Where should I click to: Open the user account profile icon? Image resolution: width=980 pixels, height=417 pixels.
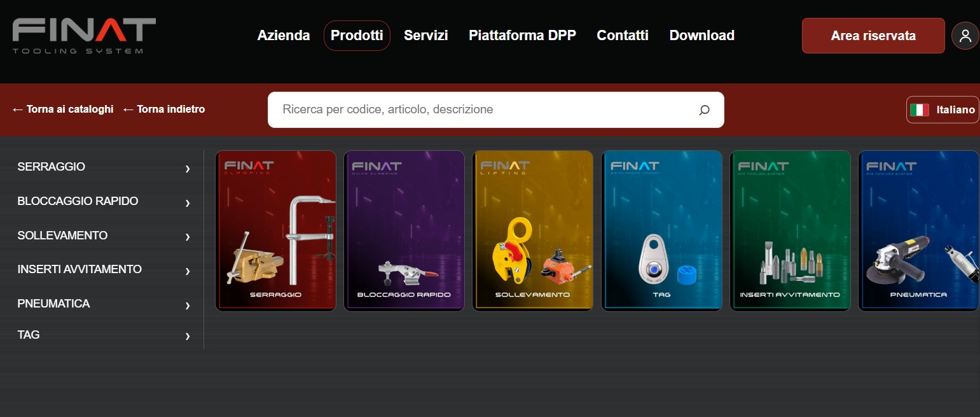[x=965, y=36]
